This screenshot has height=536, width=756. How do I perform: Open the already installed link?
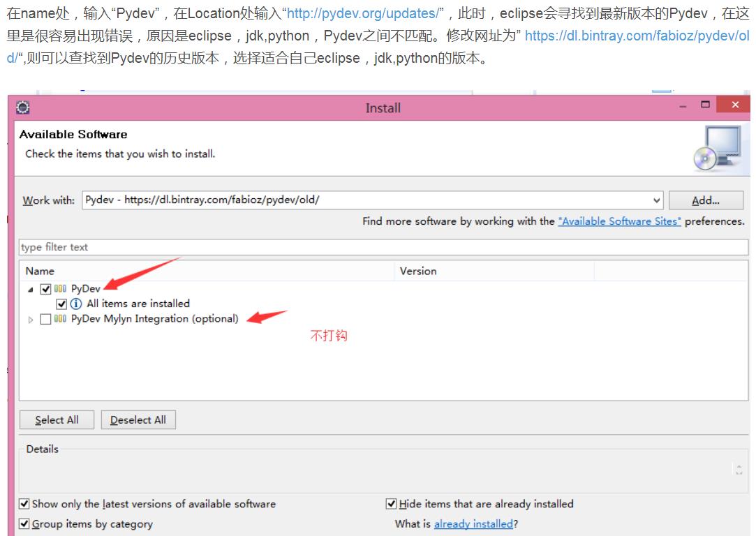(x=473, y=524)
